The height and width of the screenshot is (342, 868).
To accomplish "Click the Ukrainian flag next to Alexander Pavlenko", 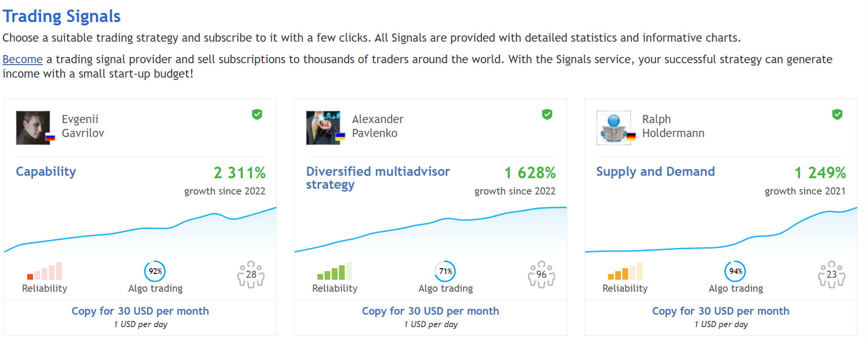I will [340, 137].
